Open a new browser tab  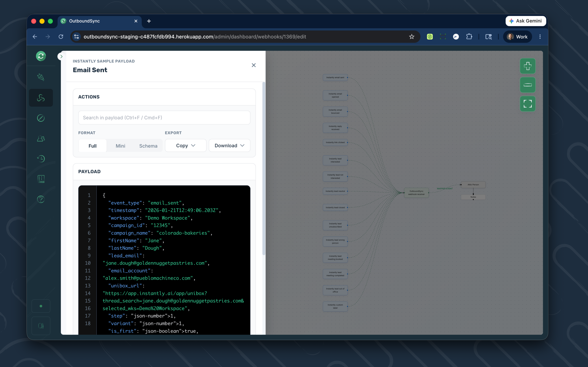[x=149, y=21]
